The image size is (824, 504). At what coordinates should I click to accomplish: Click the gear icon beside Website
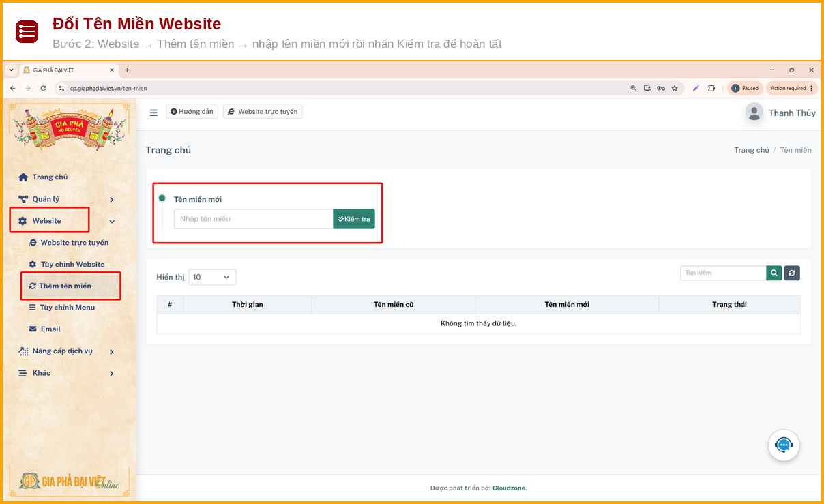[23, 221]
